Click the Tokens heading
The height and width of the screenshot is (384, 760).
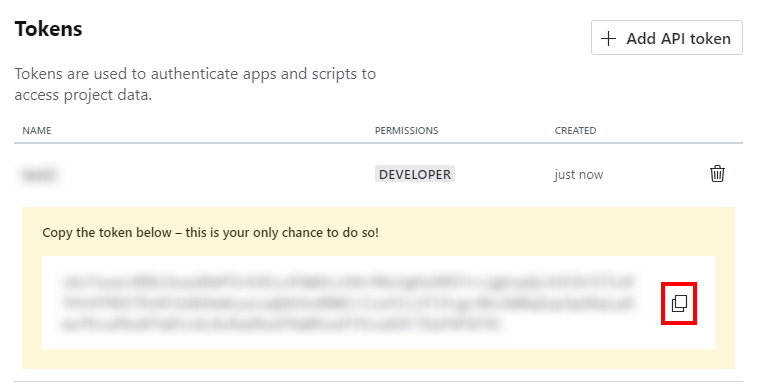pyautogui.click(x=48, y=29)
